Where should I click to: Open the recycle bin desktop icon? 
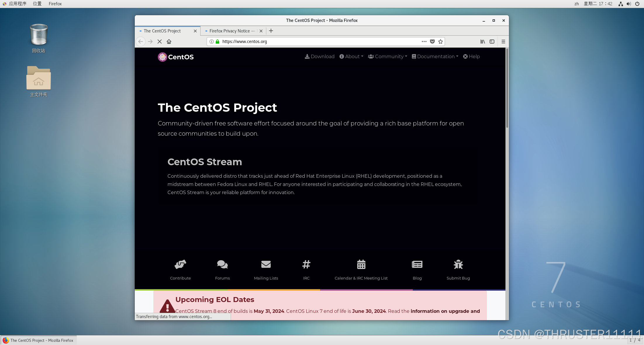(x=39, y=38)
